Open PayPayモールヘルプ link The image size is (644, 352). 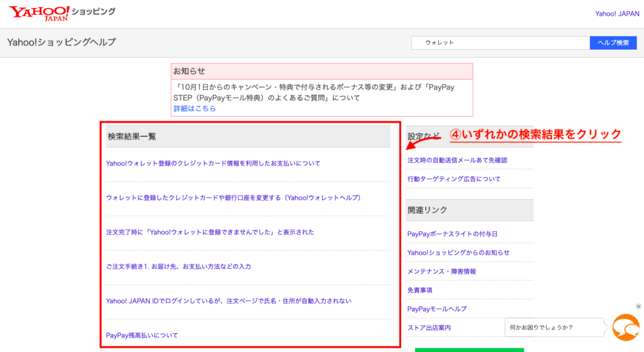(x=436, y=309)
